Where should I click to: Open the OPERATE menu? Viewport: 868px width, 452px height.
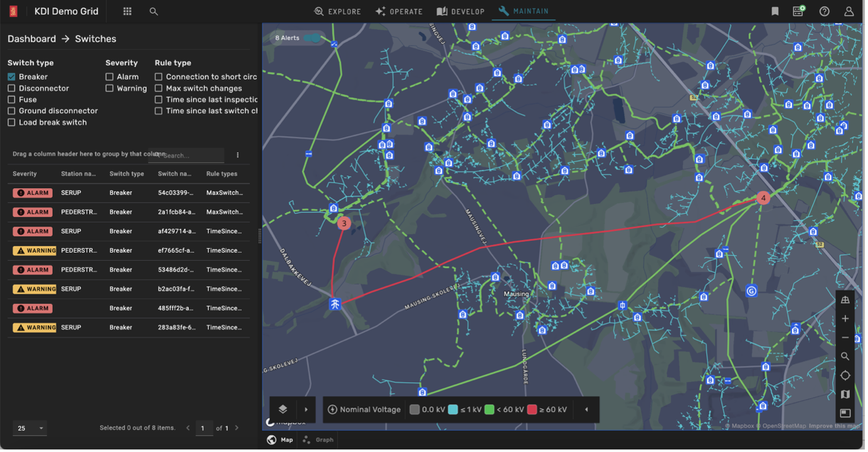[400, 11]
